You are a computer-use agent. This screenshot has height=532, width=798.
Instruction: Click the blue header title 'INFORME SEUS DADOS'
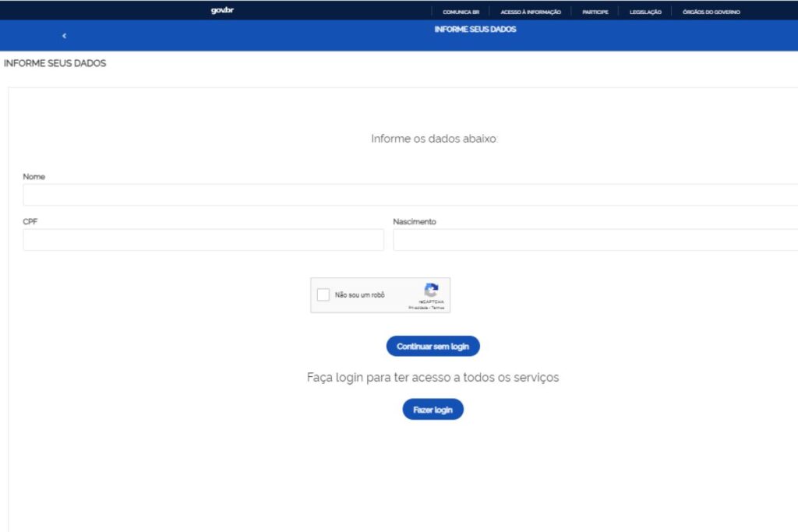coord(475,30)
